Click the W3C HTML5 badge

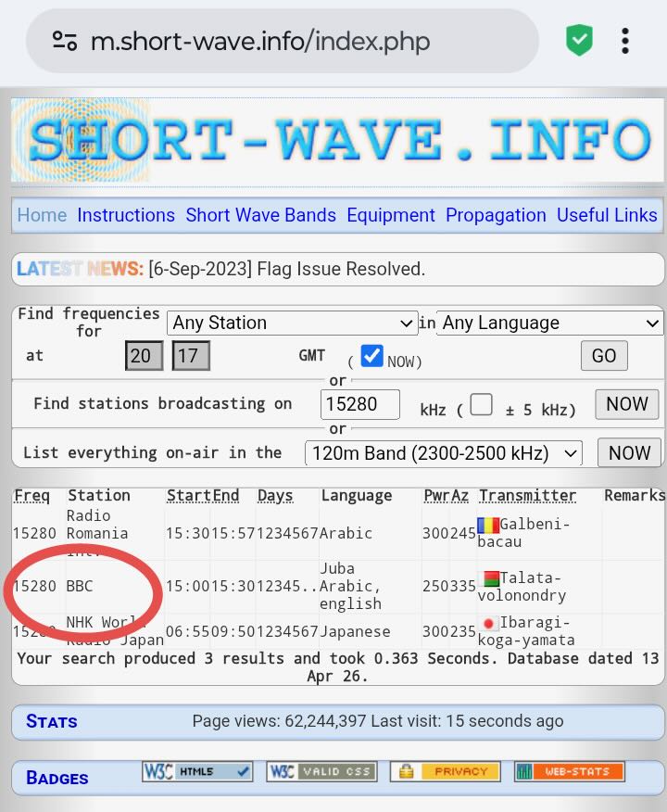click(197, 771)
